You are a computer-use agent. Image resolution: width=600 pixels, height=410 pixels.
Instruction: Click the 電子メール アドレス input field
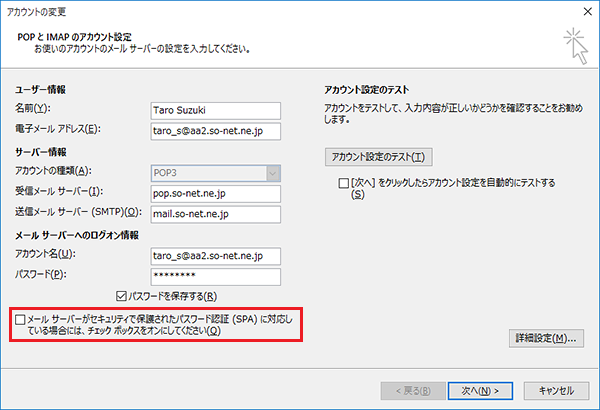point(214,130)
